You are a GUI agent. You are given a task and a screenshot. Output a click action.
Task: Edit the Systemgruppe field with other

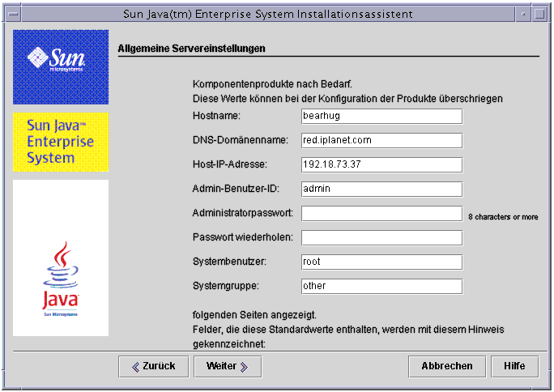pos(381,287)
